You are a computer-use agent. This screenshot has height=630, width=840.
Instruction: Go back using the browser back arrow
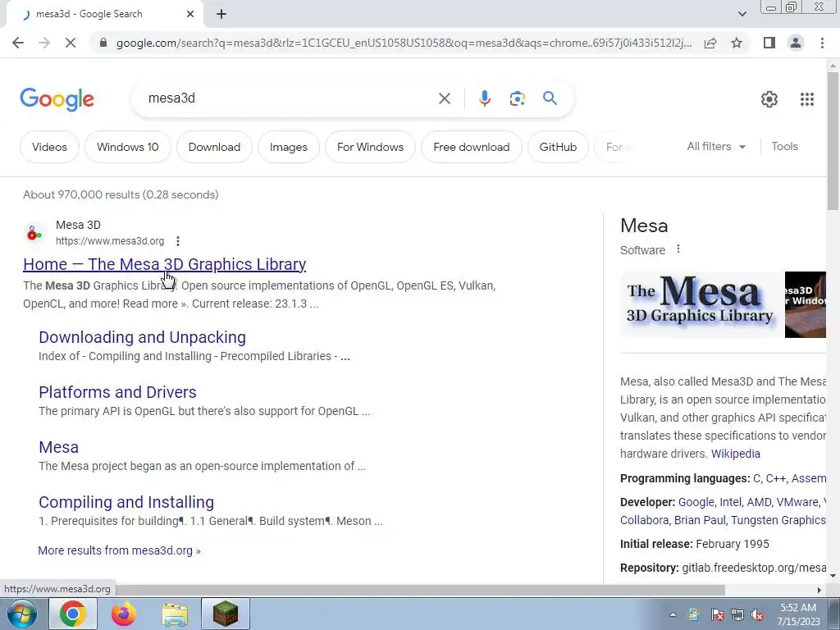(x=18, y=43)
